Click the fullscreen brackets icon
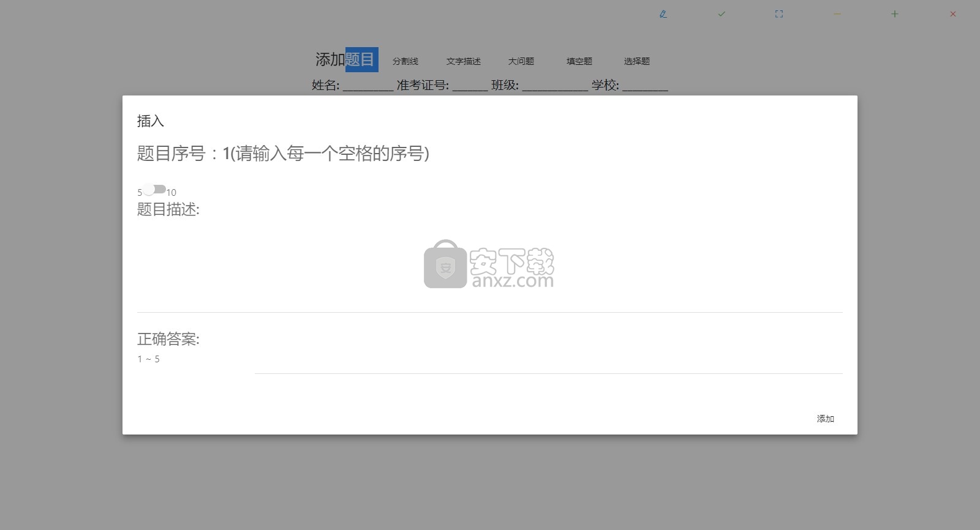 (779, 14)
